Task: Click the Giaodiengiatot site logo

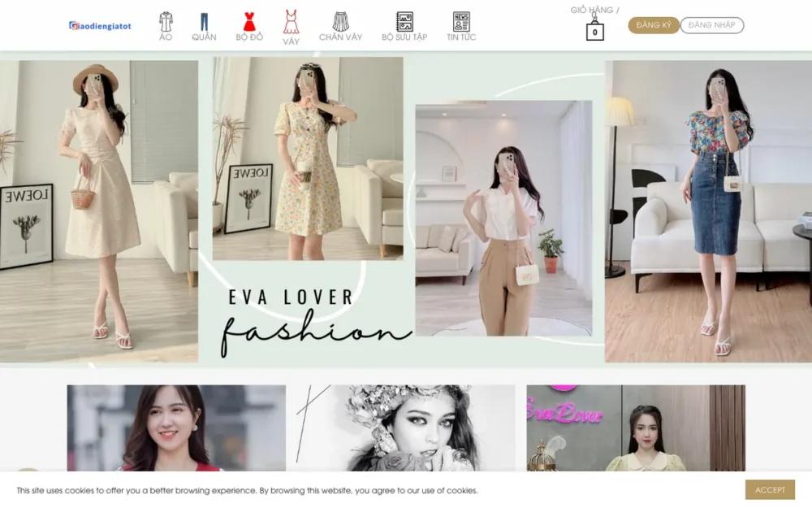Action: coord(100,26)
